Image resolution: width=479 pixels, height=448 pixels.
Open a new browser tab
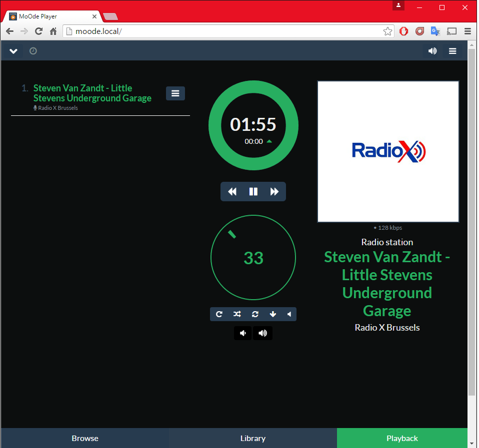(110, 16)
